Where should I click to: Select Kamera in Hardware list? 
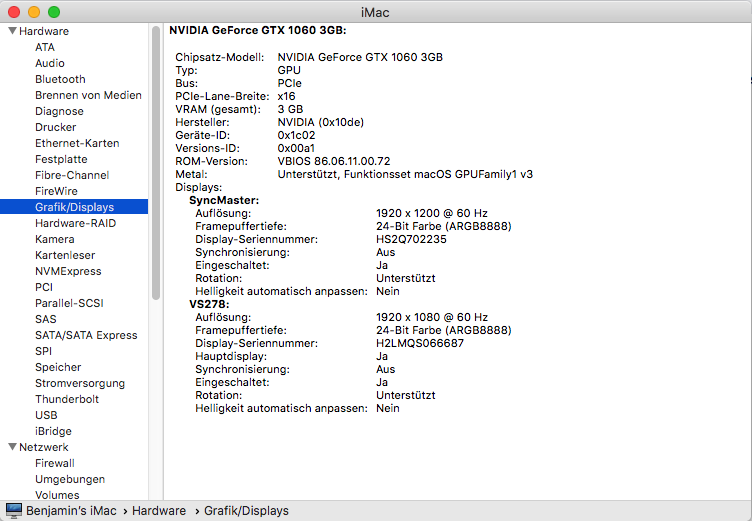54,239
